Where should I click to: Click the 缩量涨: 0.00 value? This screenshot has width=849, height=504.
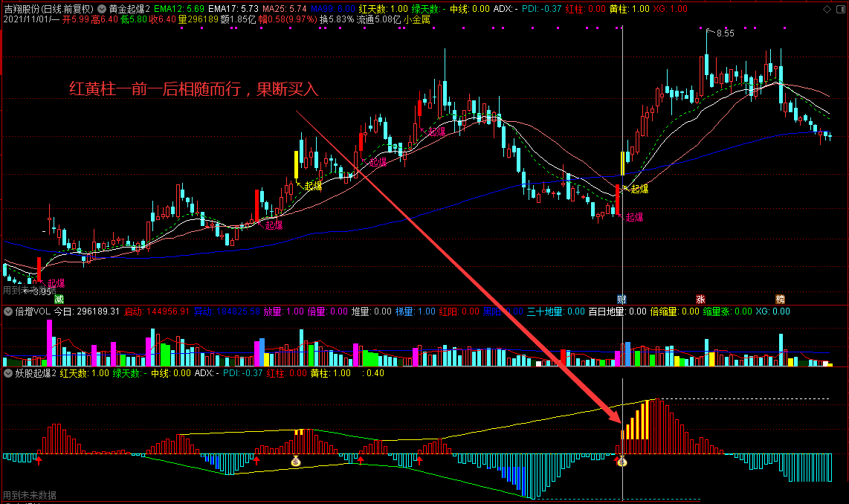coord(728,311)
